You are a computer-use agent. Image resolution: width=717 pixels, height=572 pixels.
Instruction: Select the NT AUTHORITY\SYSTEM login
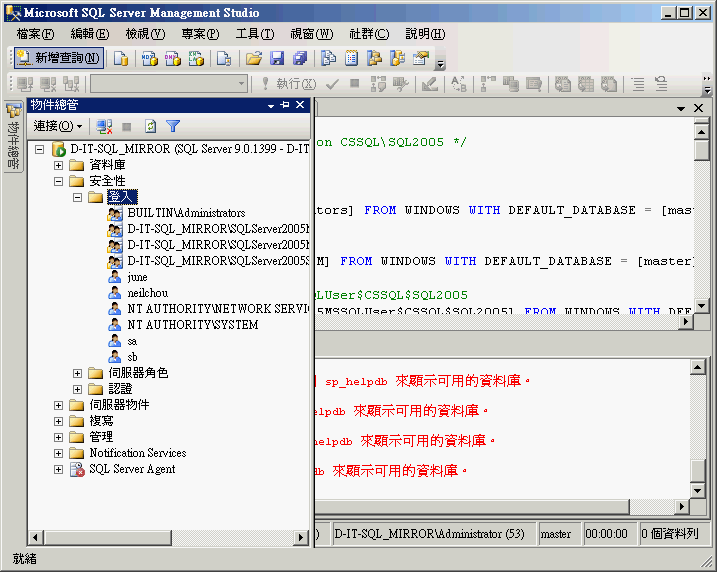point(193,325)
